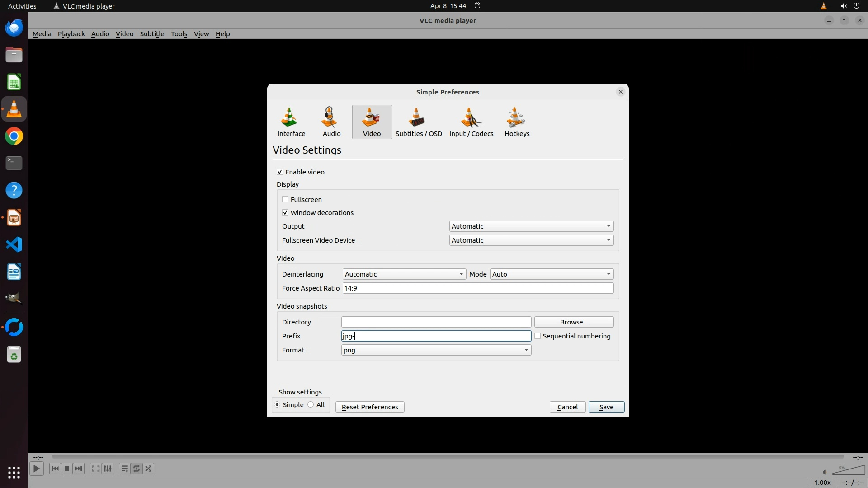Switch to Subtitles / OSD settings
This screenshot has width=868, height=488.
tap(419, 122)
